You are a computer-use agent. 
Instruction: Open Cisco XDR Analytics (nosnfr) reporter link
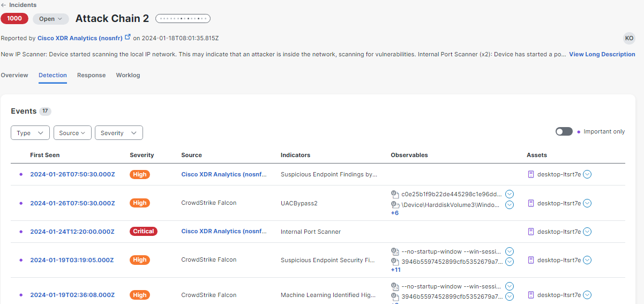click(80, 38)
